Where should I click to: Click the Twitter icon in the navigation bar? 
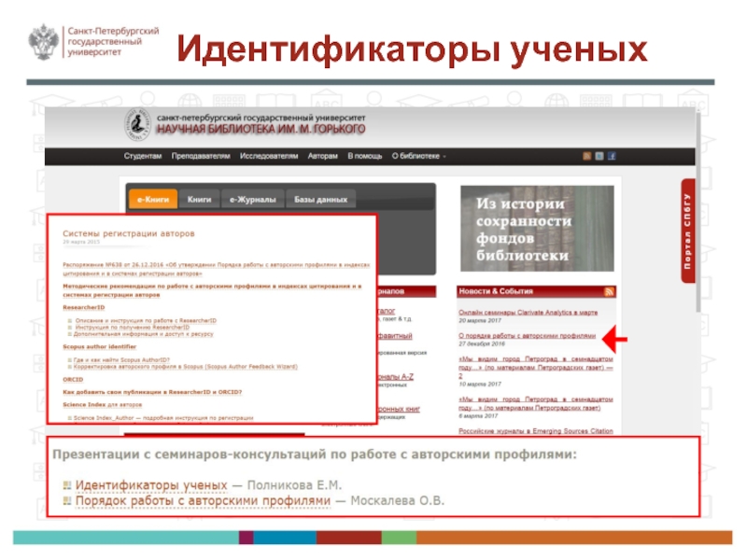point(599,156)
